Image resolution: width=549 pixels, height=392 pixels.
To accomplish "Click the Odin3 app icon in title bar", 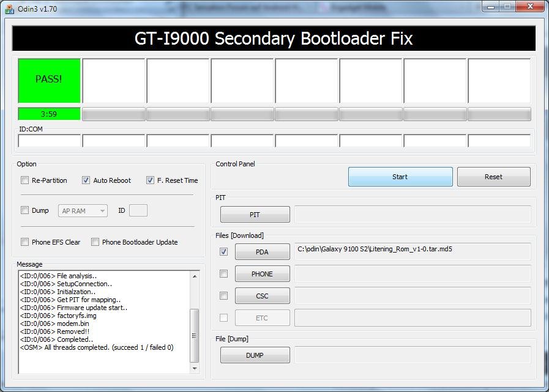I will 9,9.
